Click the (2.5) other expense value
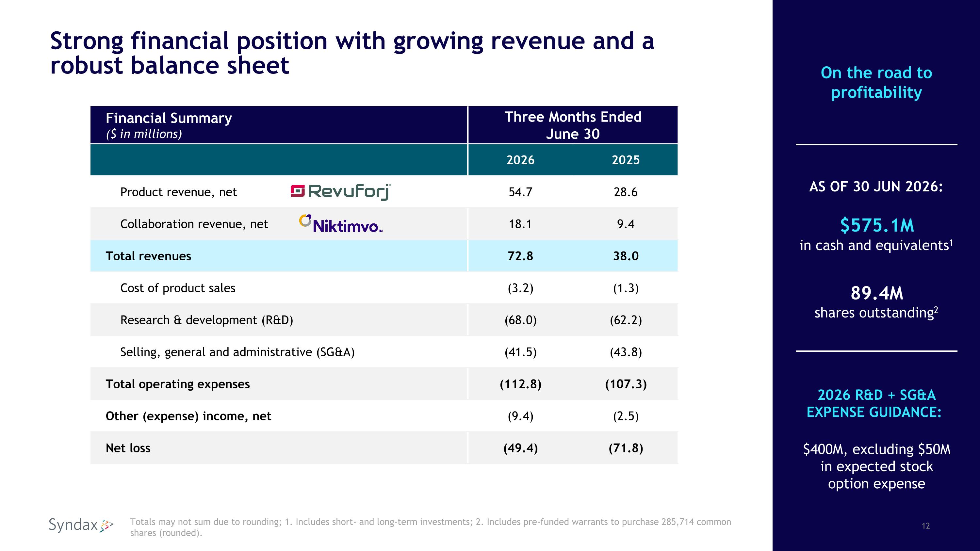The height and width of the screenshot is (551, 980). click(x=626, y=416)
